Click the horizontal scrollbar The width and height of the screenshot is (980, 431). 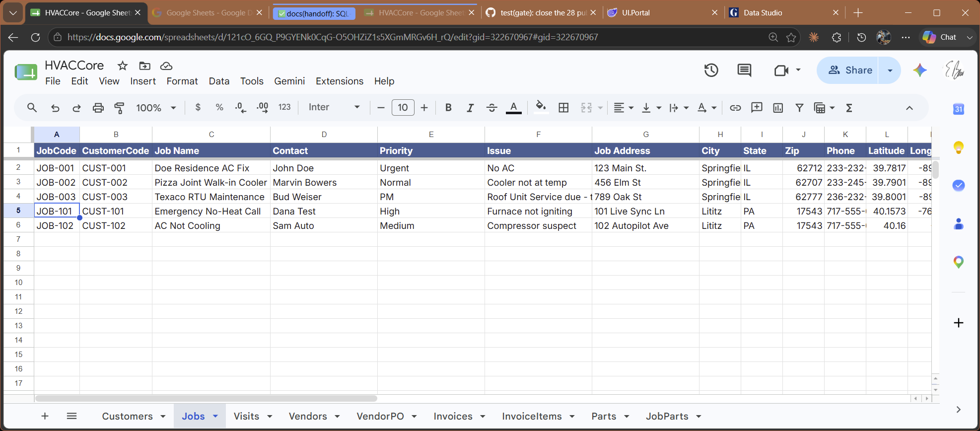pos(206,398)
